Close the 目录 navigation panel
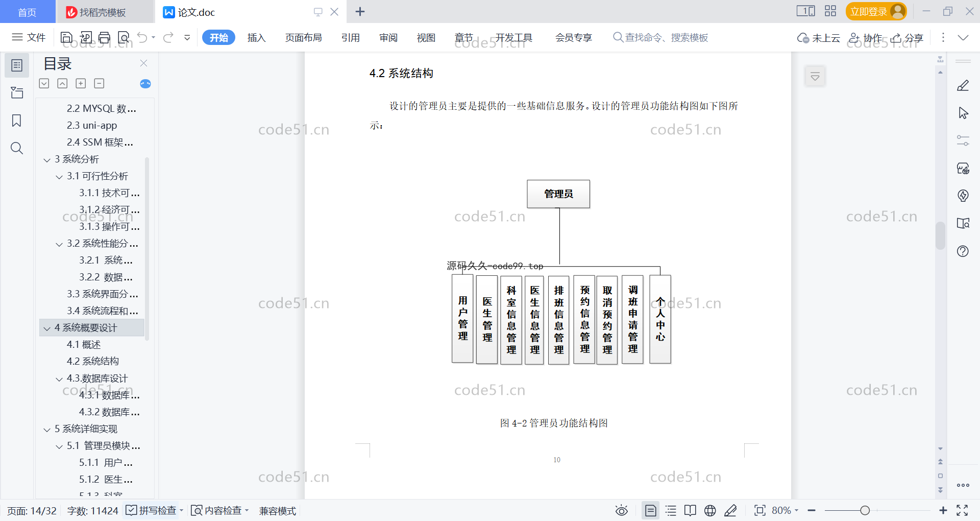This screenshot has height=521, width=980. [x=143, y=63]
